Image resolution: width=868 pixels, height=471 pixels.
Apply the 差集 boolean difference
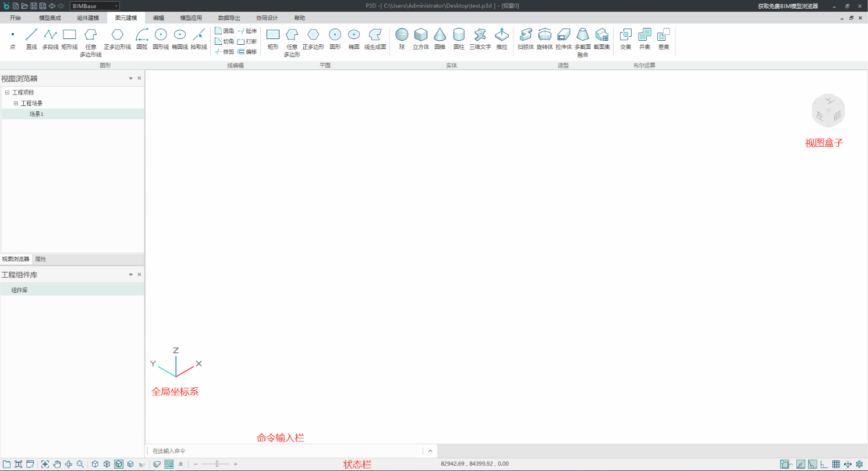coord(664,39)
